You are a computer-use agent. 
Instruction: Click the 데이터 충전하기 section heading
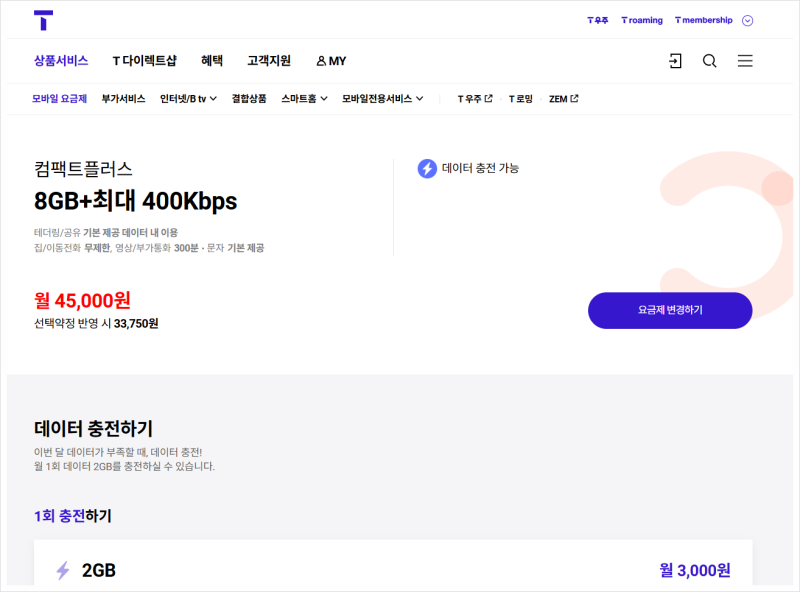pyautogui.click(x=93, y=429)
